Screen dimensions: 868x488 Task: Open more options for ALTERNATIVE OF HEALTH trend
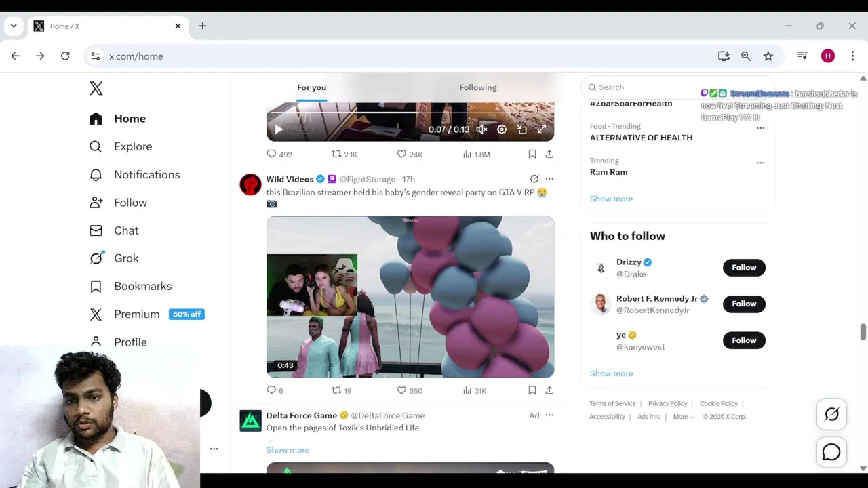pos(760,128)
